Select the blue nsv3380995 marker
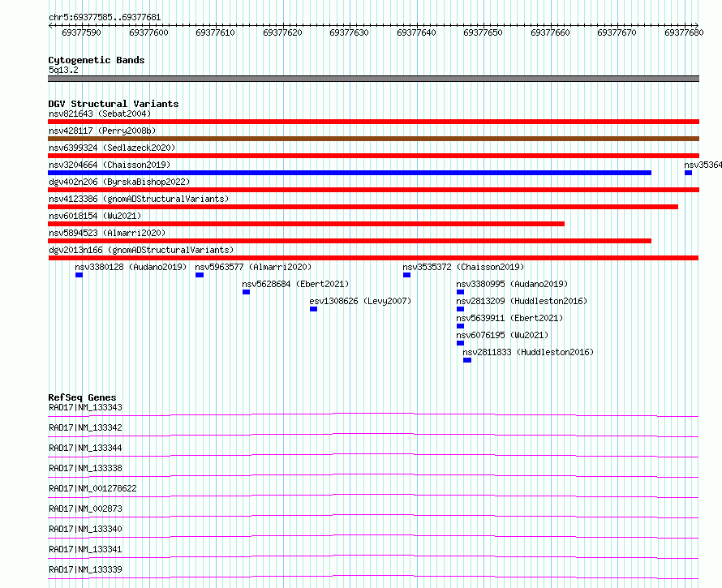The width and height of the screenshot is (722, 588). [x=461, y=292]
